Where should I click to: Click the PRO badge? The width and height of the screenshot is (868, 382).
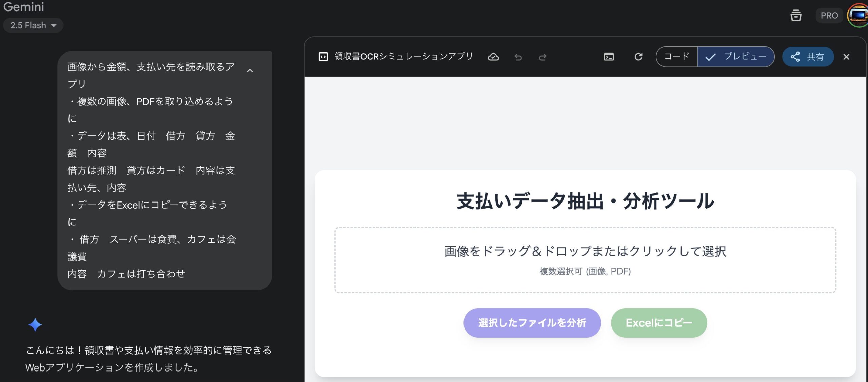829,16
